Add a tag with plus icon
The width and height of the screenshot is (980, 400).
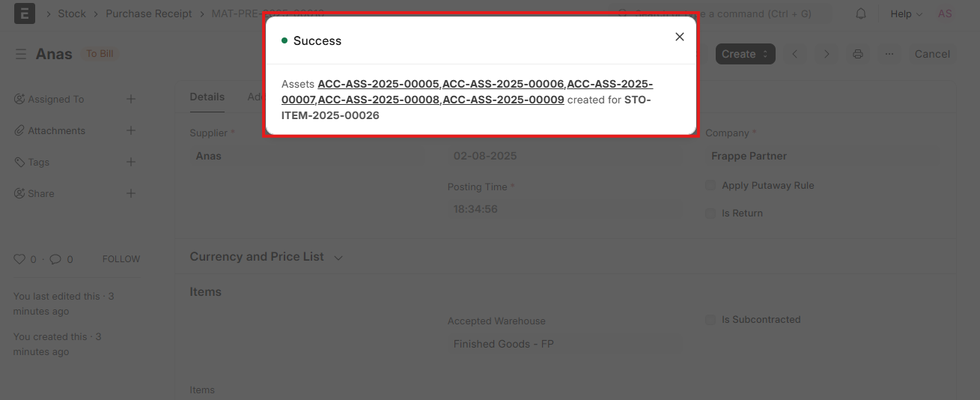click(x=131, y=162)
